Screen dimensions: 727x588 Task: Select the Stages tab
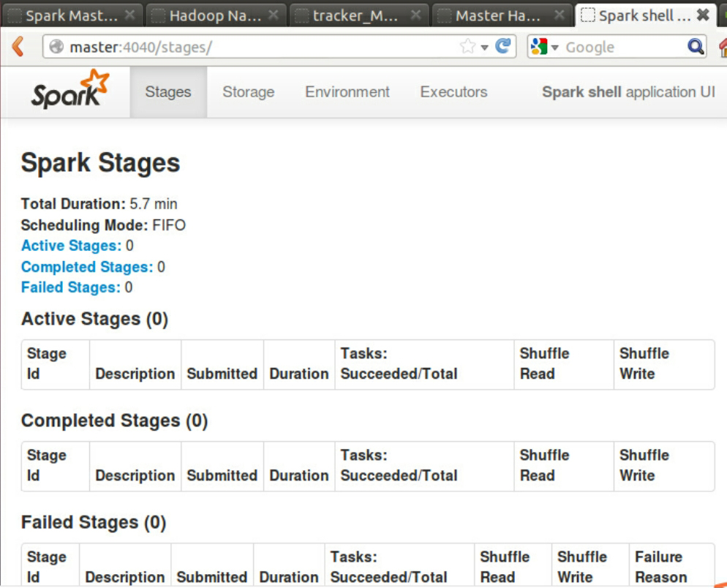(167, 92)
